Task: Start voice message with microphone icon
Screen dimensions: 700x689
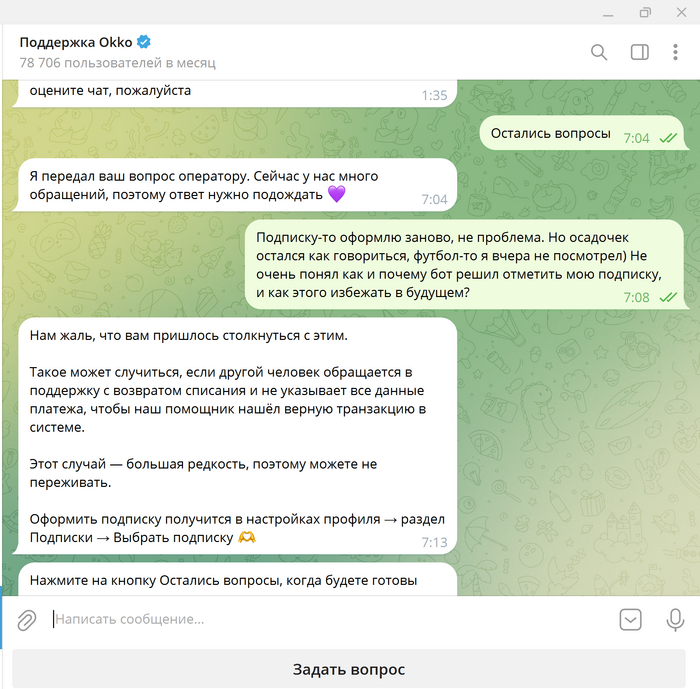Action: tap(675, 620)
